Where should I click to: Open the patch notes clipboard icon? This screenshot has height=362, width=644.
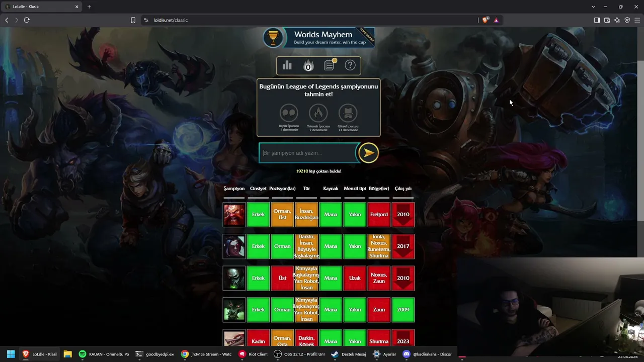coord(330,65)
